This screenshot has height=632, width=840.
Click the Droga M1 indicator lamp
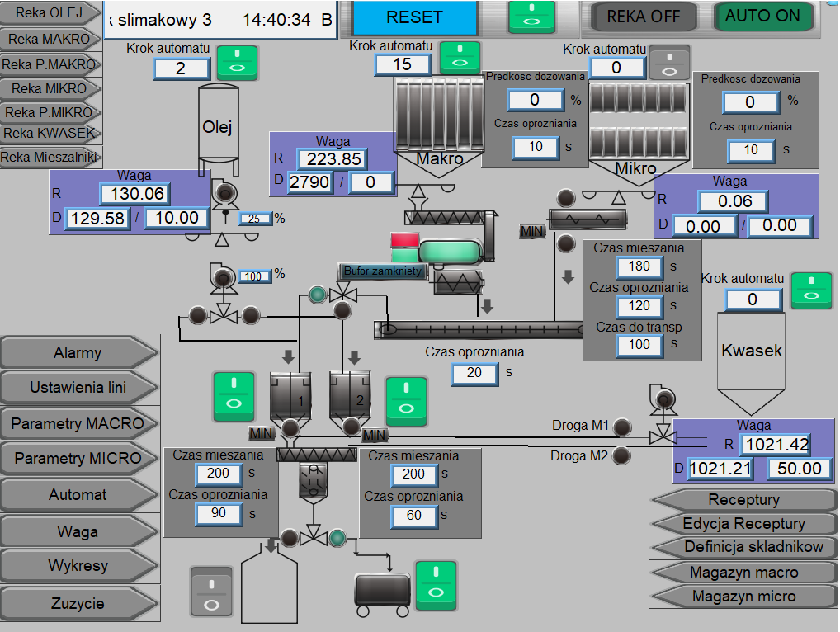coord(622,427)
